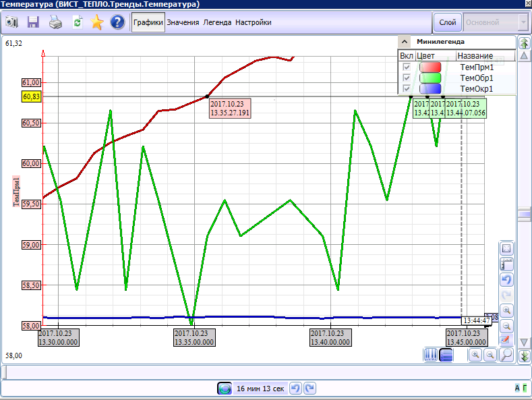Toggle the ТемОбр1 visibility checkbox
Screen dimensions: 532x400
(x=406, y=78)
